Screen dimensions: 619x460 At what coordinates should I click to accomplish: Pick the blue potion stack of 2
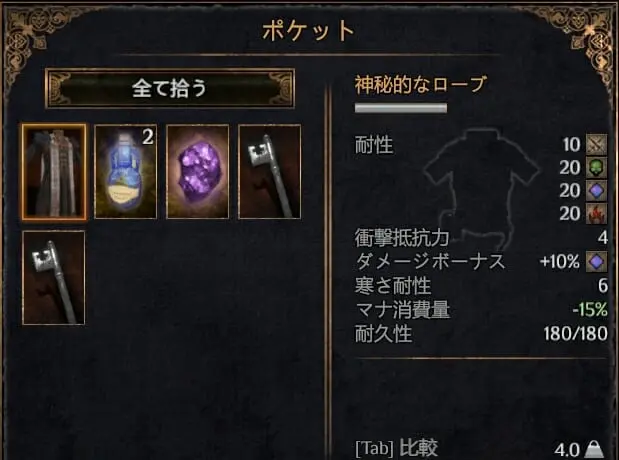coord(126,171)
